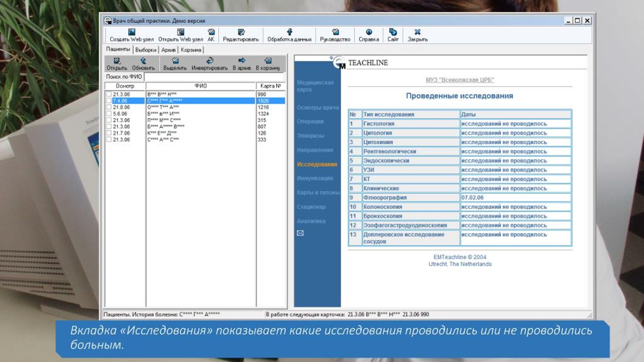Click the Флюорография date 07.02.06 cell
Viewport: 644px width, 362px height.
(x=515, y=198)
